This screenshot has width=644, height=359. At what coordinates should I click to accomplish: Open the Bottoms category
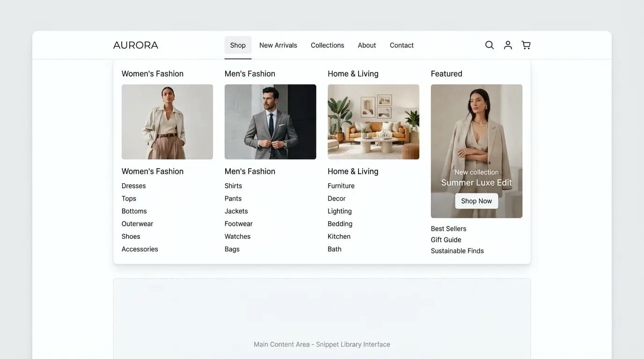point(134,211)
